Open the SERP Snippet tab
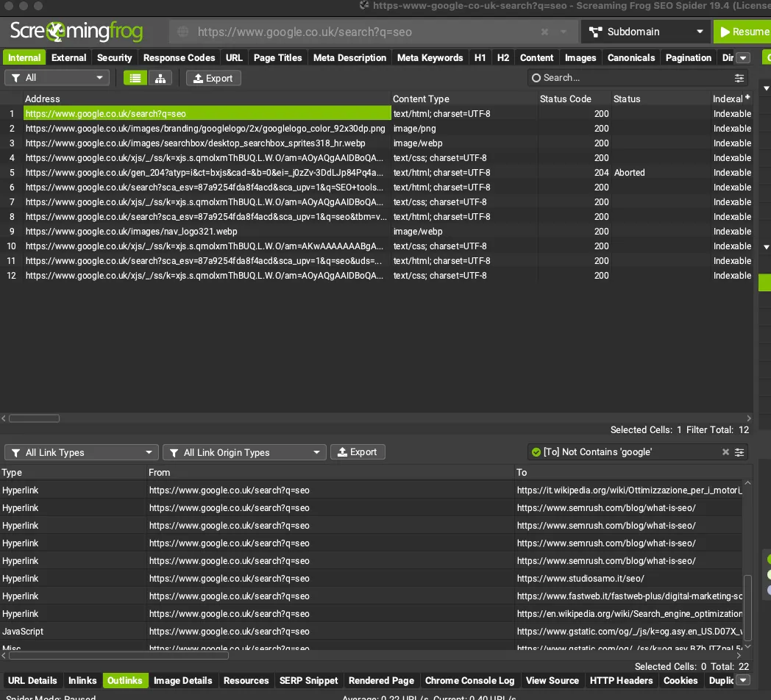Image resolution: width=771 pixels, height=700 pixels. pos(309,680)
